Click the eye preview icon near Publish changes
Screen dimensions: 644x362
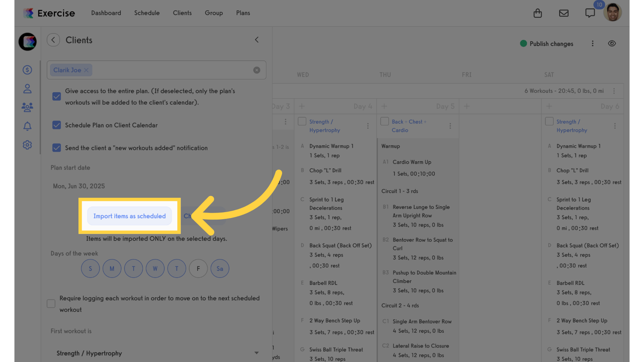tap(611, 43)
